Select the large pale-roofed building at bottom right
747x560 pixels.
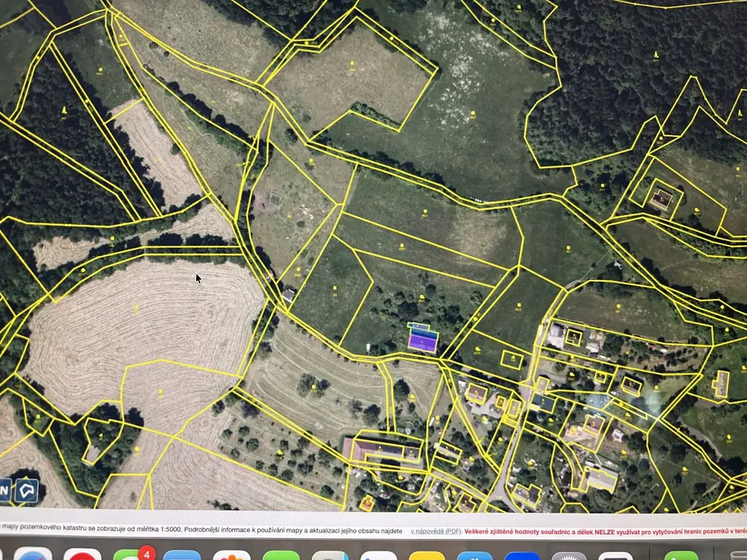pos(600,479)
